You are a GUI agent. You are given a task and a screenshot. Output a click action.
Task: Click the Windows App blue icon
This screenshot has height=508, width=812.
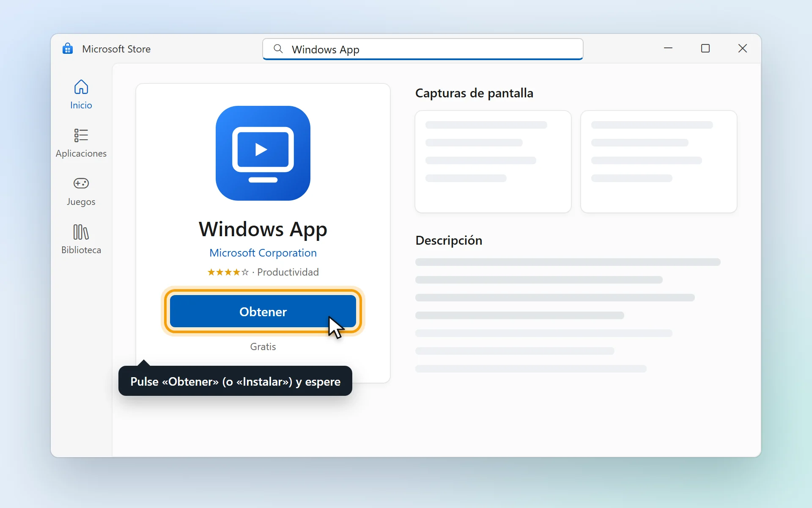(263, 153)
